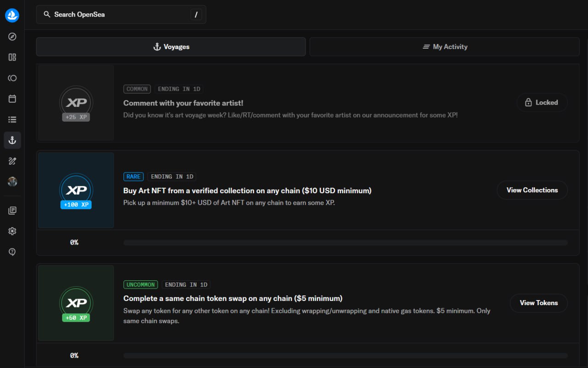588x368 pixels.
Task: Click description 'Pick up a minimum $10+ USD'
Action: (x=229, y=202)
